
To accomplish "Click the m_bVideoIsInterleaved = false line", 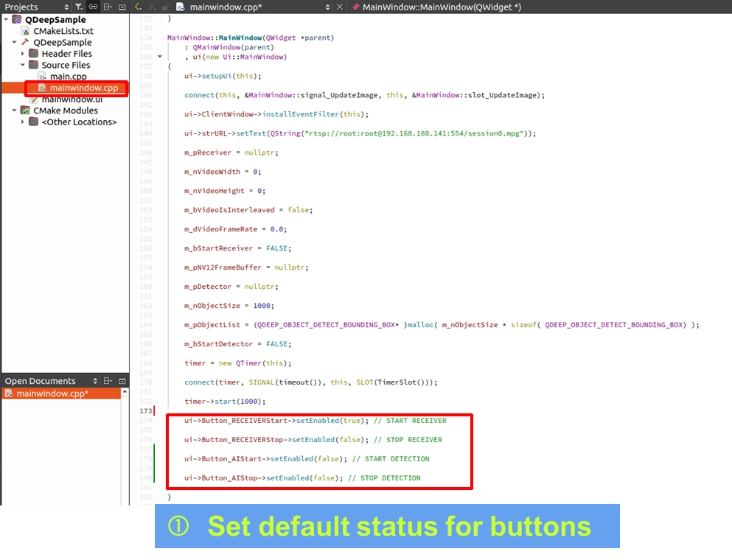I will (x=248, y=210).
